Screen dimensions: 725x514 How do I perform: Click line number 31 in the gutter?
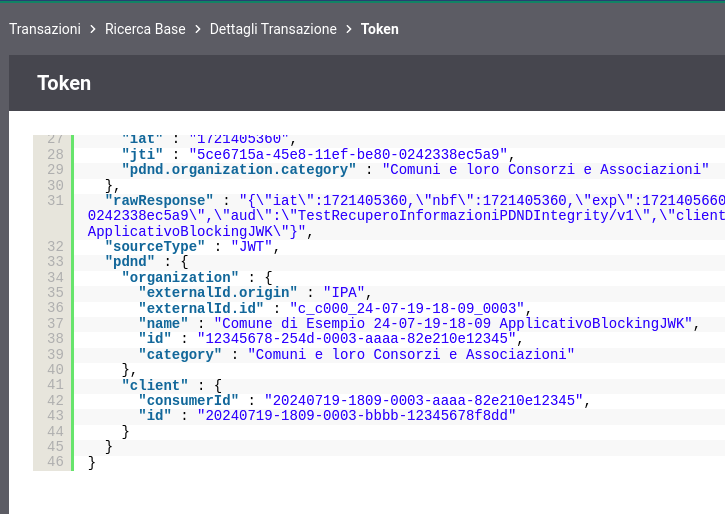[55, 200]
